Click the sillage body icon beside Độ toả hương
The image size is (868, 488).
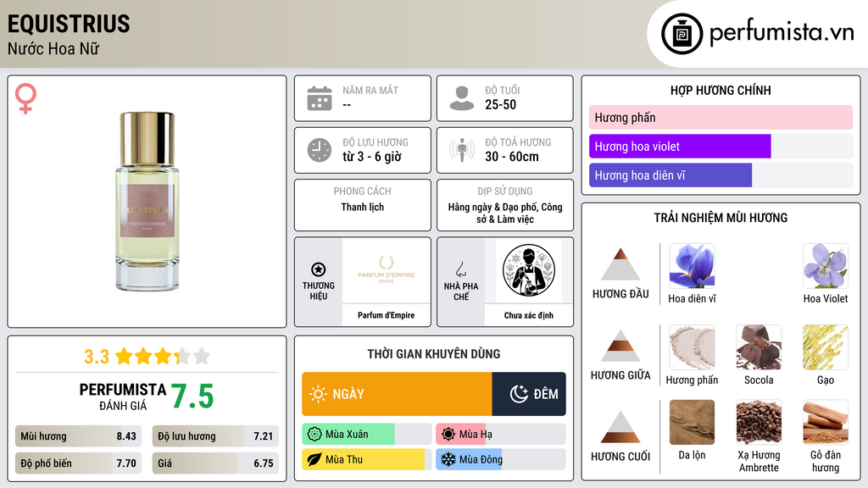point(462,150)
